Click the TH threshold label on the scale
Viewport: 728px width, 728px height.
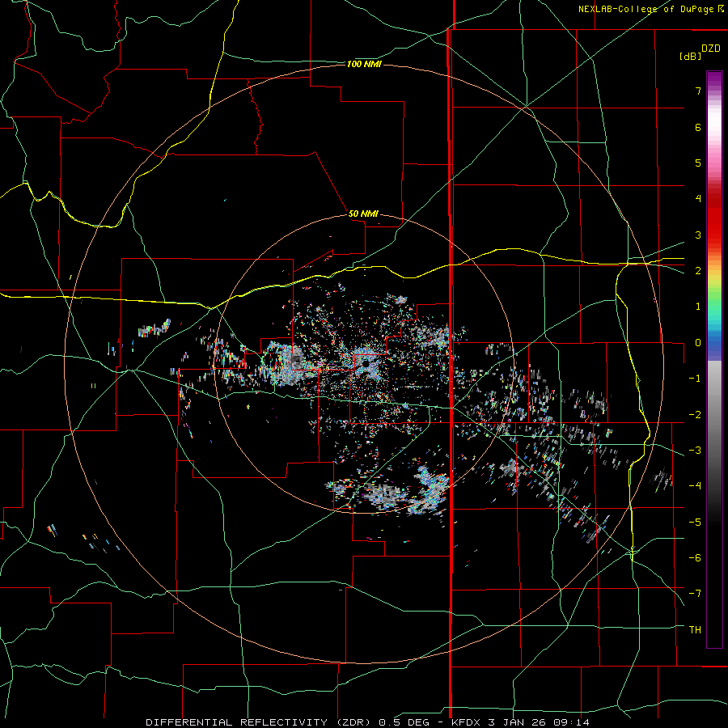pyautogui.click(x=695, y=629)
